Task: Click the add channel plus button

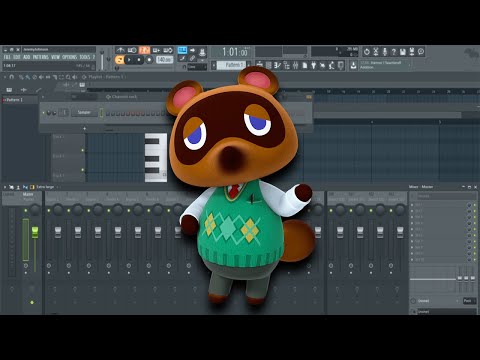Action: pos(84,129)
